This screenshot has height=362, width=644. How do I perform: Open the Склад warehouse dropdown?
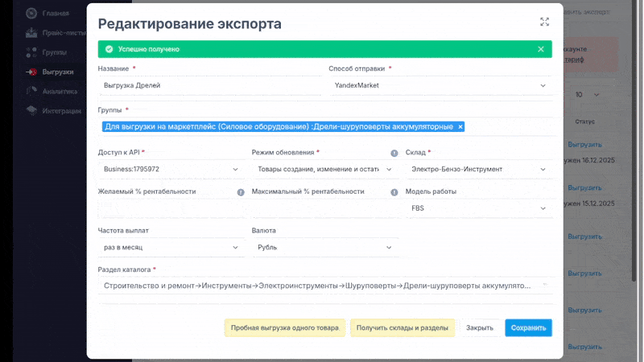click(x=478, y=169)
